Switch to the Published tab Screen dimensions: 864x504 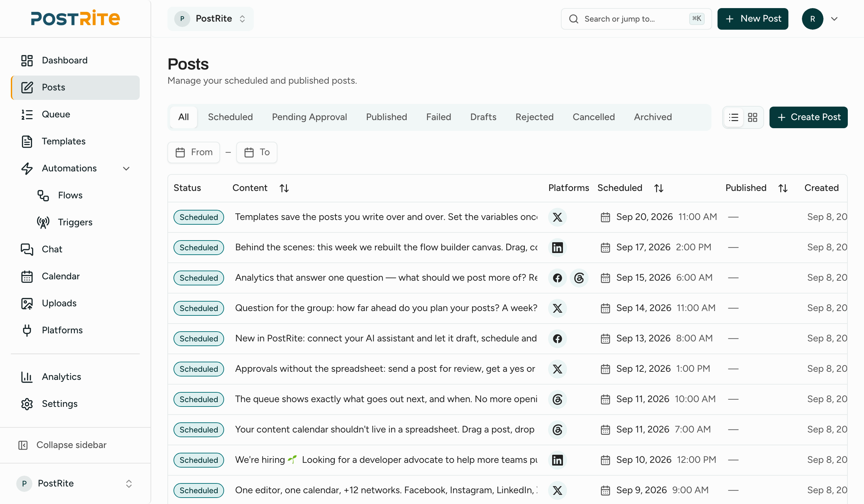click(386, 117)
